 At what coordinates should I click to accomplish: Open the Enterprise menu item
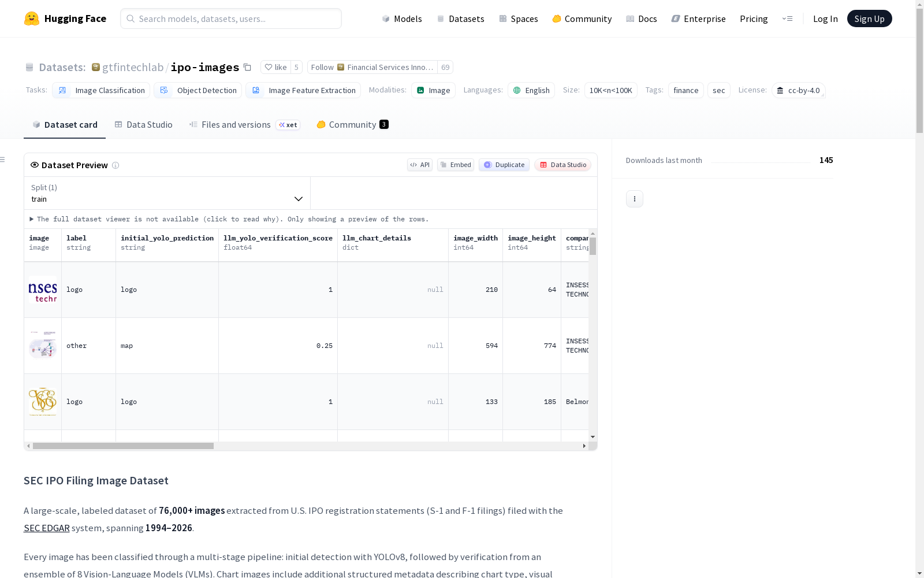[x=698, y=18]
